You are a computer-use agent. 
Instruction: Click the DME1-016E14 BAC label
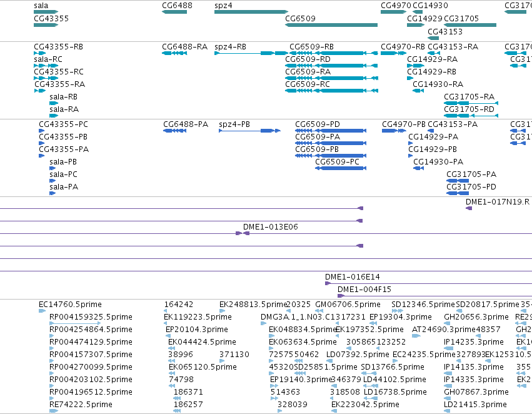(352, 277)
